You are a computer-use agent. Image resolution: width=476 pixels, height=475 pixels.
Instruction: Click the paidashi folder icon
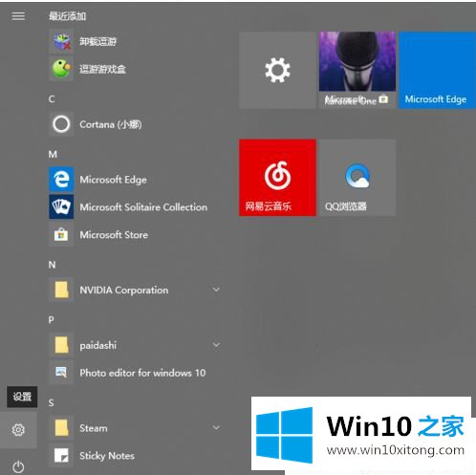point(61,345)
